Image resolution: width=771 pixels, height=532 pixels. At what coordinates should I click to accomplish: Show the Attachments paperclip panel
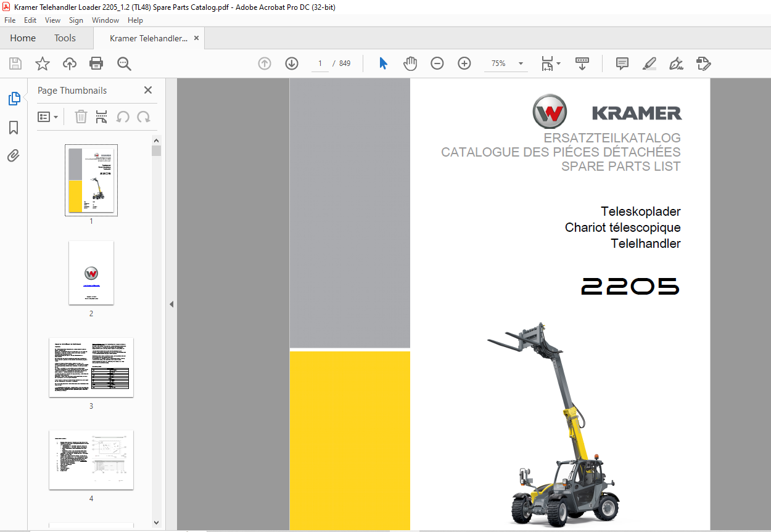pos(14,156)
